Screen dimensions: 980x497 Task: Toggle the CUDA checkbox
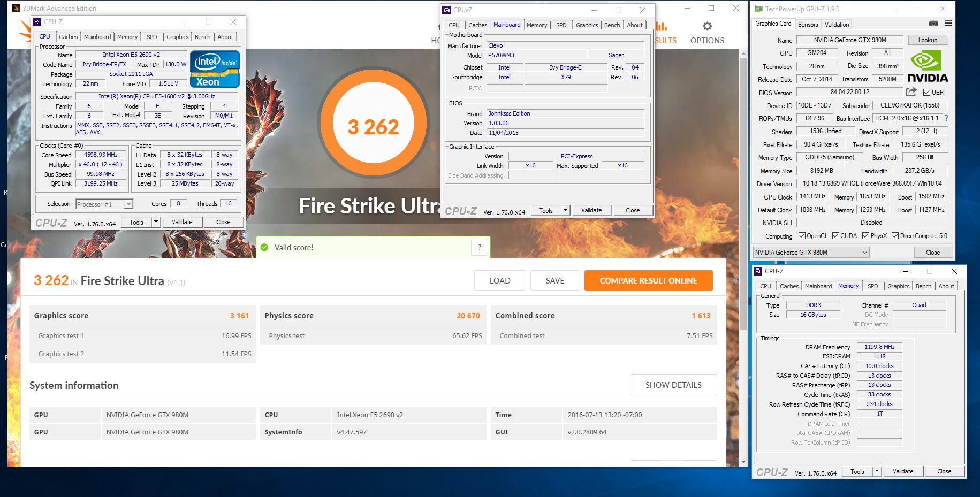coord(835,235)
